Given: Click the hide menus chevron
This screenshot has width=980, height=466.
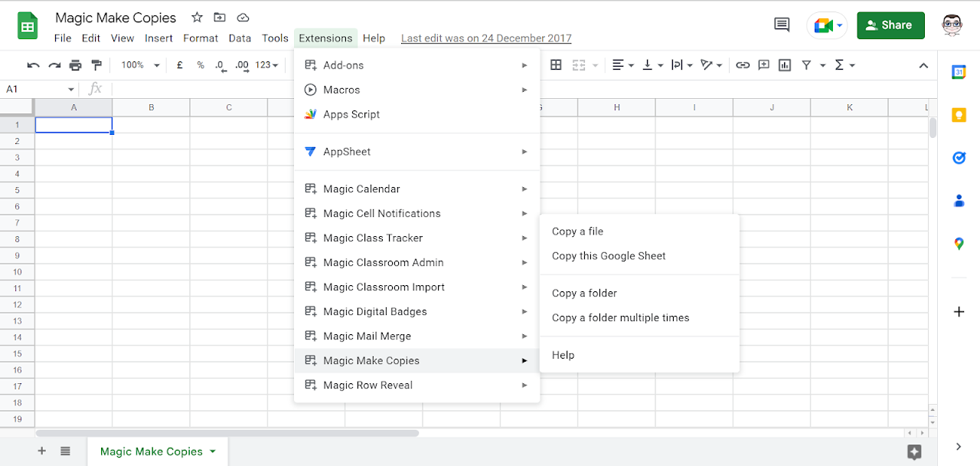Looking at the screenshot, I should (924, 65).
